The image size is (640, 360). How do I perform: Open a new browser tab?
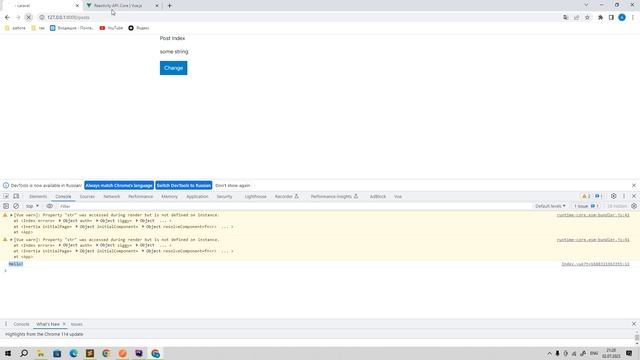pos(169,6)
